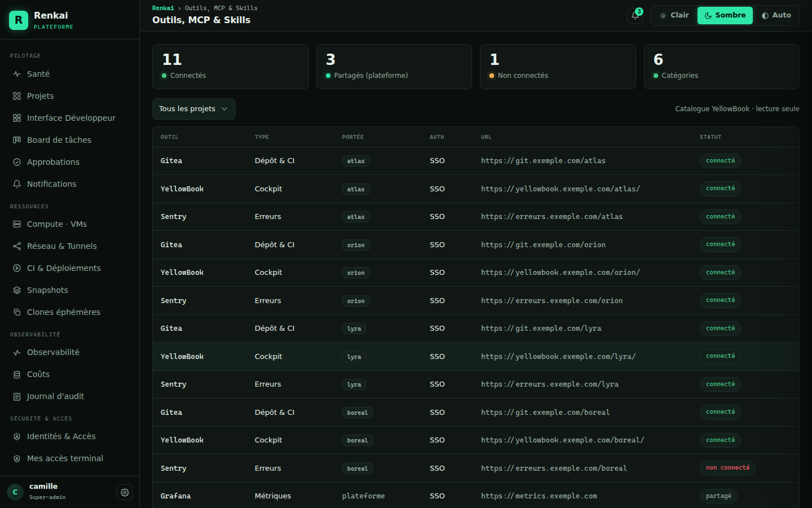
Task: Open the Tous les projets dropdown
Action: 193,109
